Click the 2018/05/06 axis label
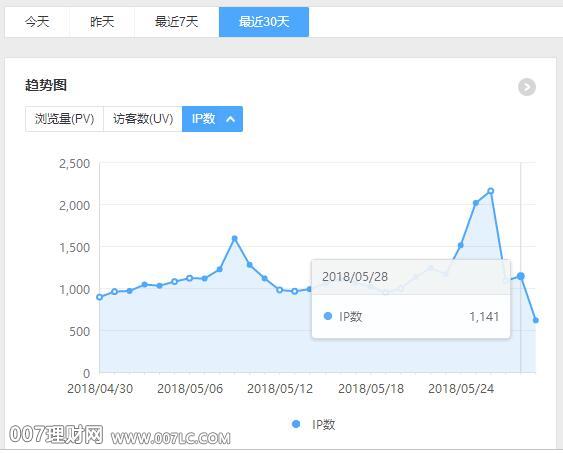Viewport: 563px width, 453px height. tap(190, 388)
